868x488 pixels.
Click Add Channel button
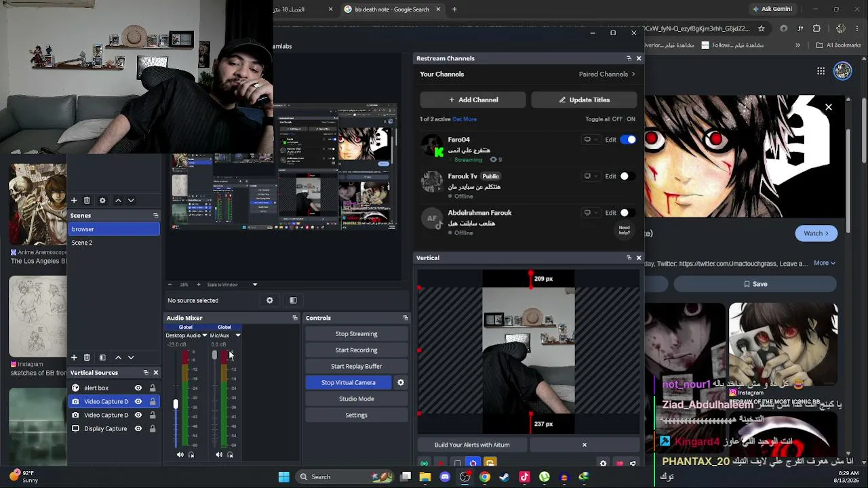473,100
